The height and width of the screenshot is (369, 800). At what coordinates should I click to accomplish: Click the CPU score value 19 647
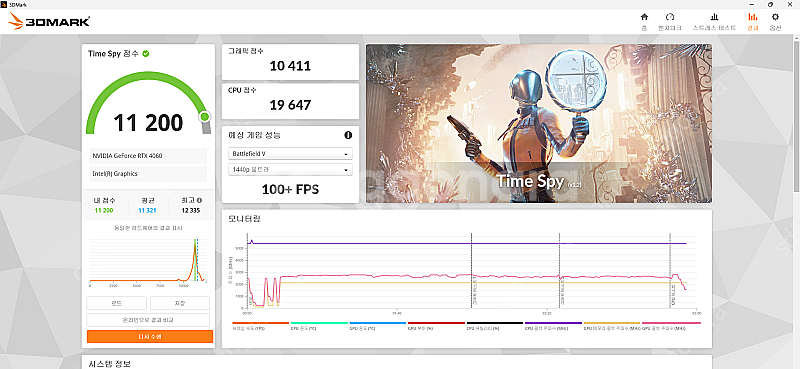point(290,105)
